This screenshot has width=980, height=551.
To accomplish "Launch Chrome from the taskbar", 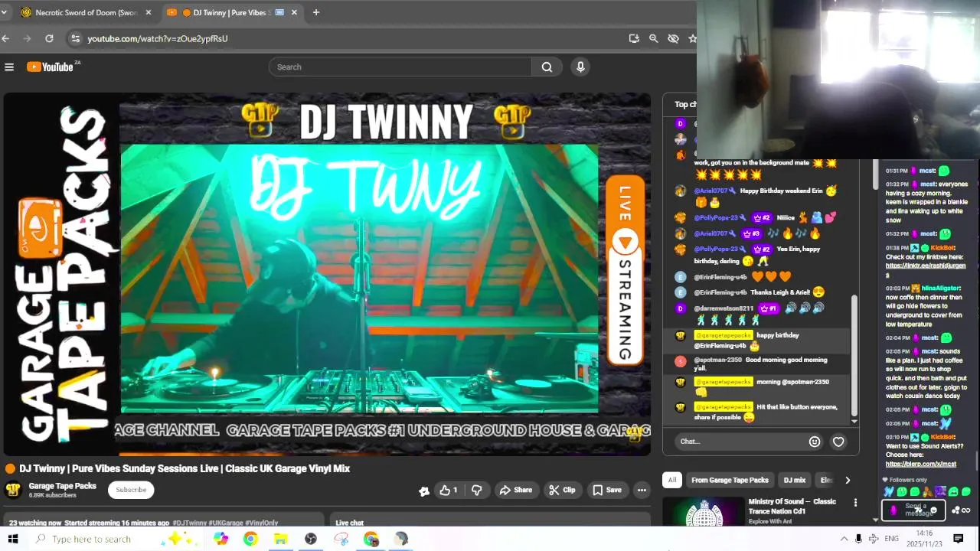I will point(250,539).
